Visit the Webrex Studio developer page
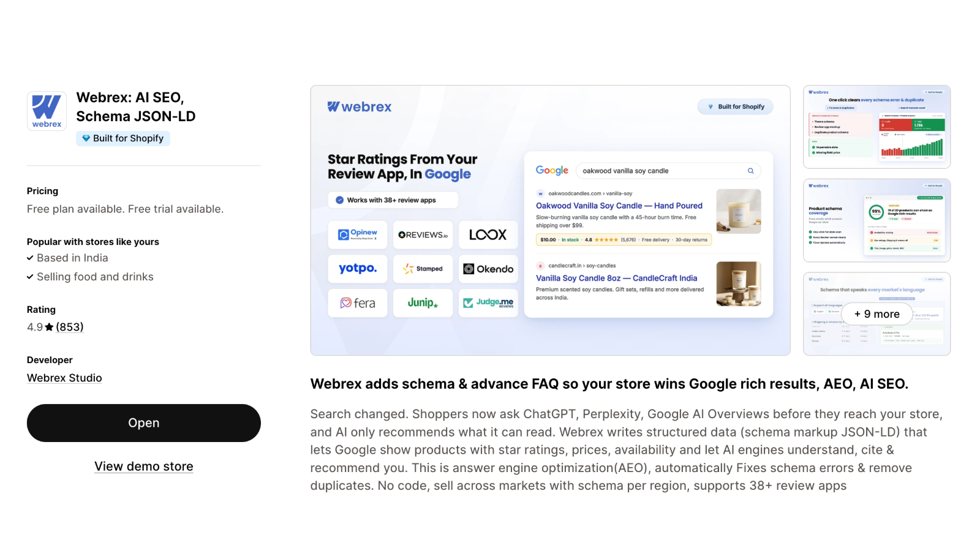Viewport: 980px width, 551px height. click(64, 378)
